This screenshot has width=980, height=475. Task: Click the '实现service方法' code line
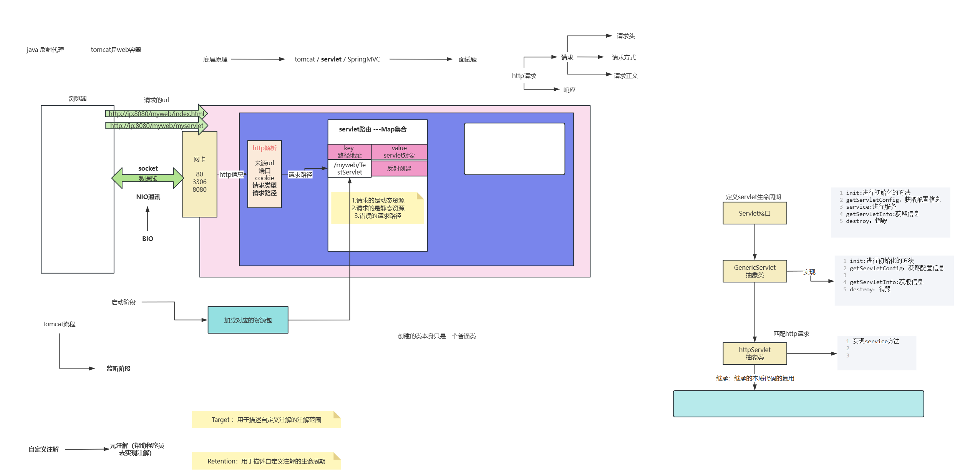tap(876, 341)
